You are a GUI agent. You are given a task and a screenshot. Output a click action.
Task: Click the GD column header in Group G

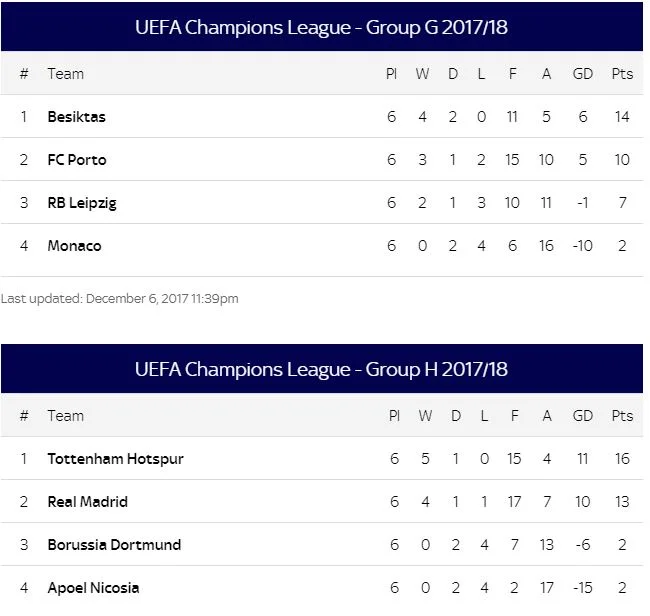pos(582,74)
